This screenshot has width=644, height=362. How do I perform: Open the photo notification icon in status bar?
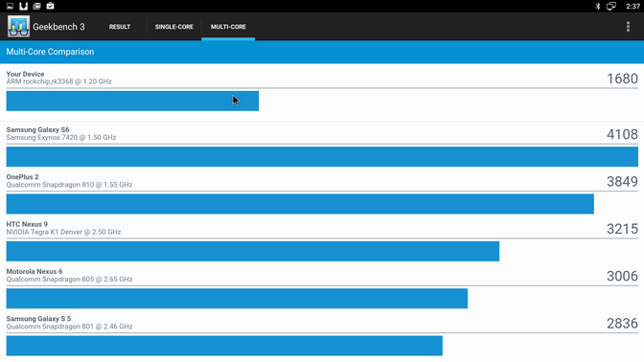[x=37, y=6]
